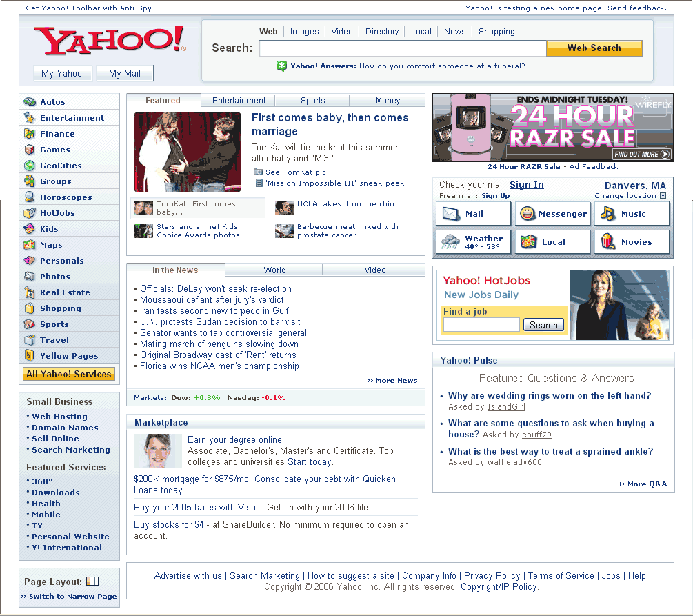
Task: Click Get Yahoo! Toolbar with Anti-Spy link
Action: (x=88, y=8)
